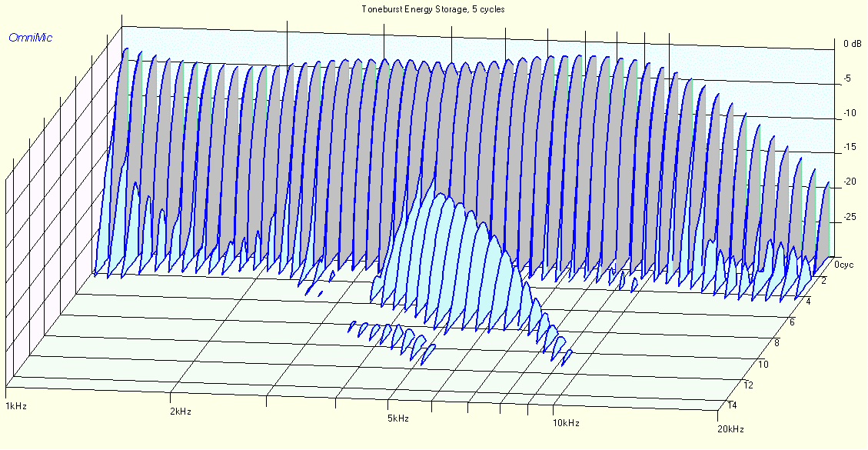868x450 pixels.
Task: Click the 'Toneburst Energy Storage, 5 cycles' title
Action: (433, 9)
